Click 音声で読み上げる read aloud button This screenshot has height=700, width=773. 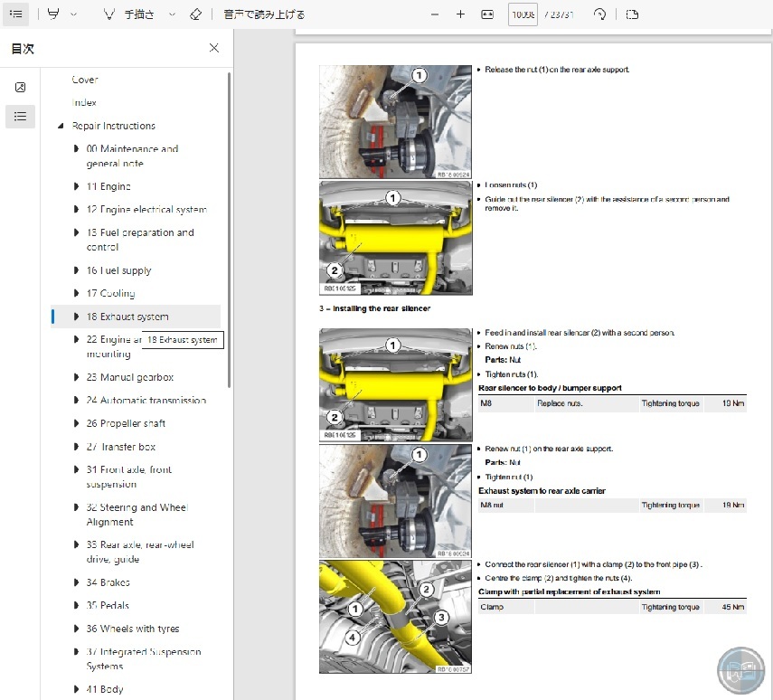(264, 14)
